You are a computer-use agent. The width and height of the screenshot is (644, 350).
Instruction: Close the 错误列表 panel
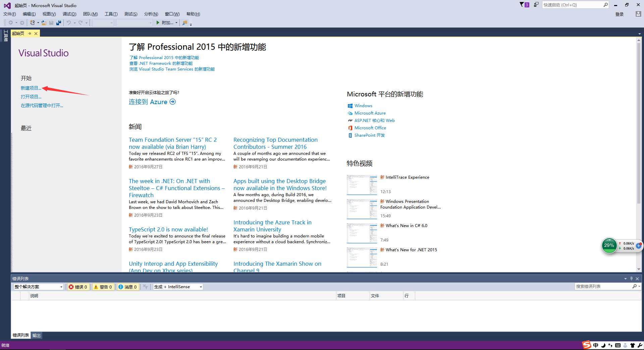[637, 278]
